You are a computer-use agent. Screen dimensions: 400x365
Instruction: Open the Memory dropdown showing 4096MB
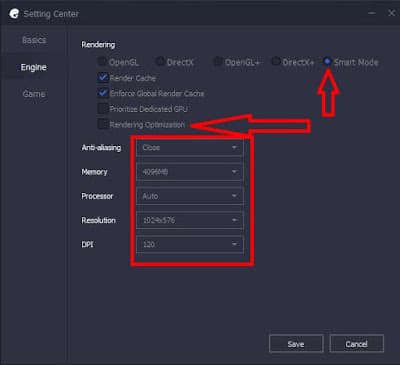tap(190, 172)
